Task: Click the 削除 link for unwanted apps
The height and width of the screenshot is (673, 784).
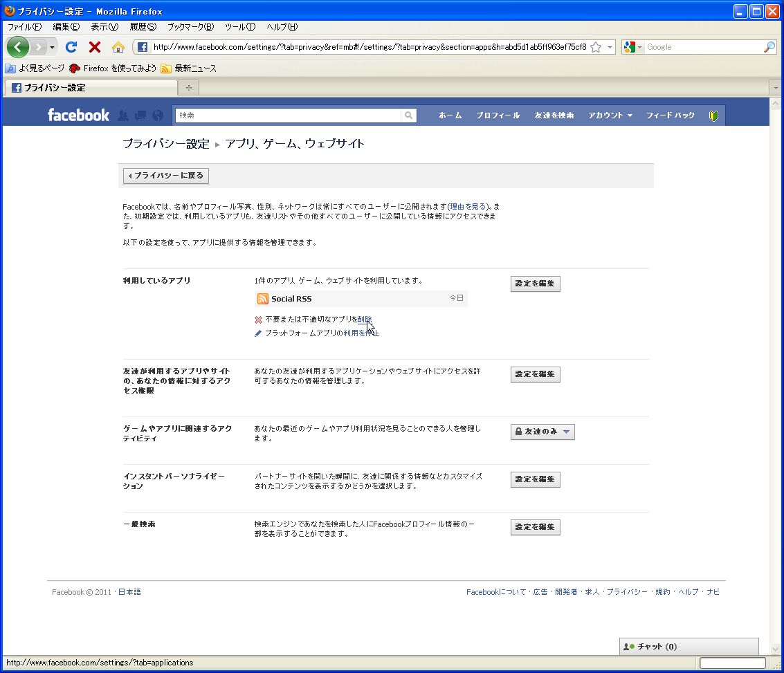Action: point(365,320)
